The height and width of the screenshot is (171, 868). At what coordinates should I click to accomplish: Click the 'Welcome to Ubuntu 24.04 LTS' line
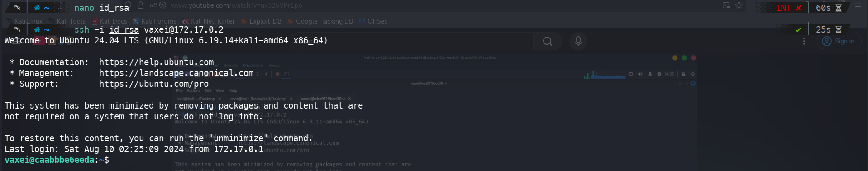click(x=166, y=40)
